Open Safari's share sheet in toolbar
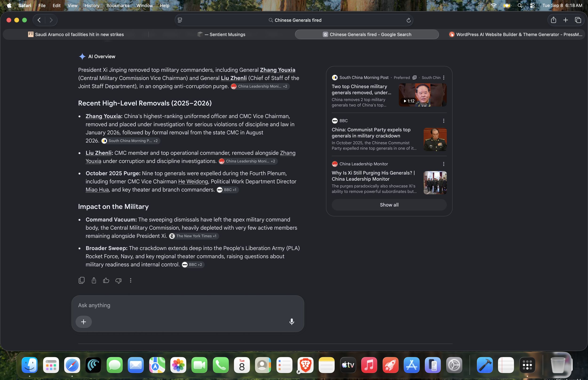 tap(553, 20)
